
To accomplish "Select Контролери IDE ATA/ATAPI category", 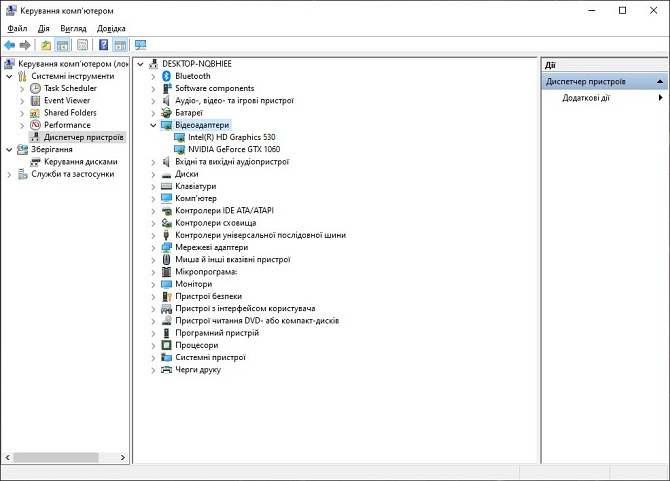I will pos(224,211).
